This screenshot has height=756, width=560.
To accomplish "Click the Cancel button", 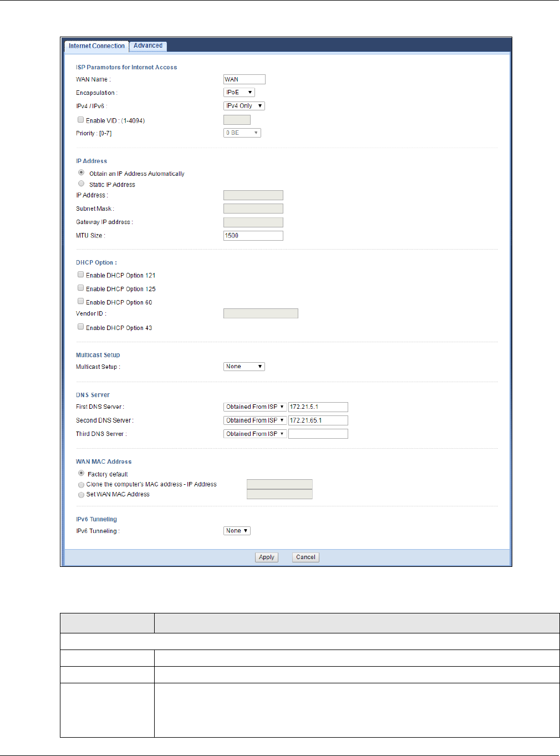I will point(306,557).
